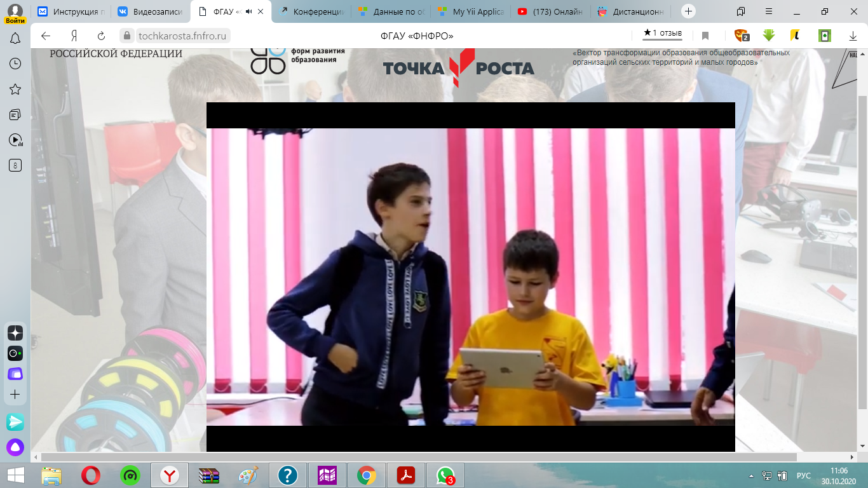Switch input language РУС in the tray
This screenshot has width=868, height=488.
point(804,475)
